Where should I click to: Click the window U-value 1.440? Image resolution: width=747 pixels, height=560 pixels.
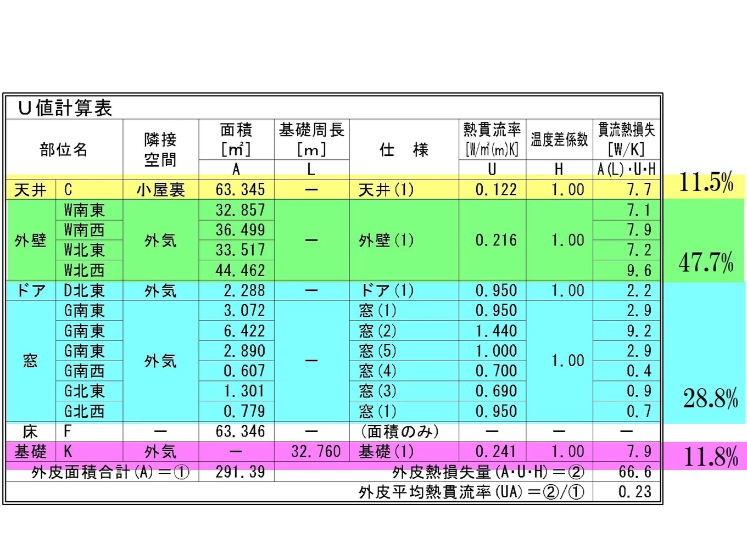pos(495,331)
